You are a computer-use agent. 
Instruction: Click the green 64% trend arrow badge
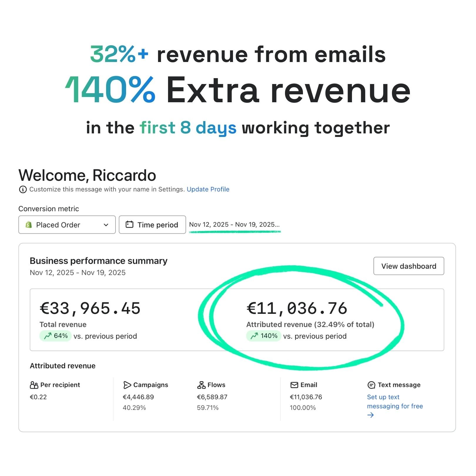click(55, 336)
